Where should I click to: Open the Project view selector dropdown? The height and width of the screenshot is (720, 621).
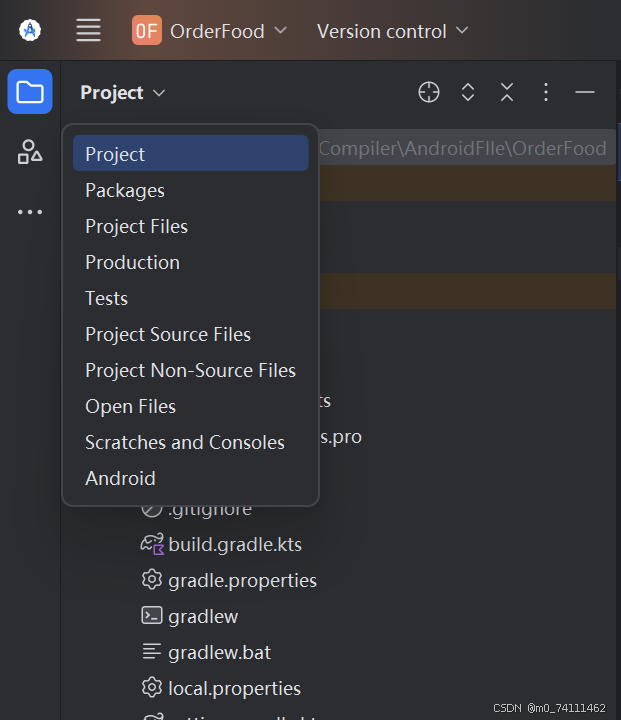123,93
